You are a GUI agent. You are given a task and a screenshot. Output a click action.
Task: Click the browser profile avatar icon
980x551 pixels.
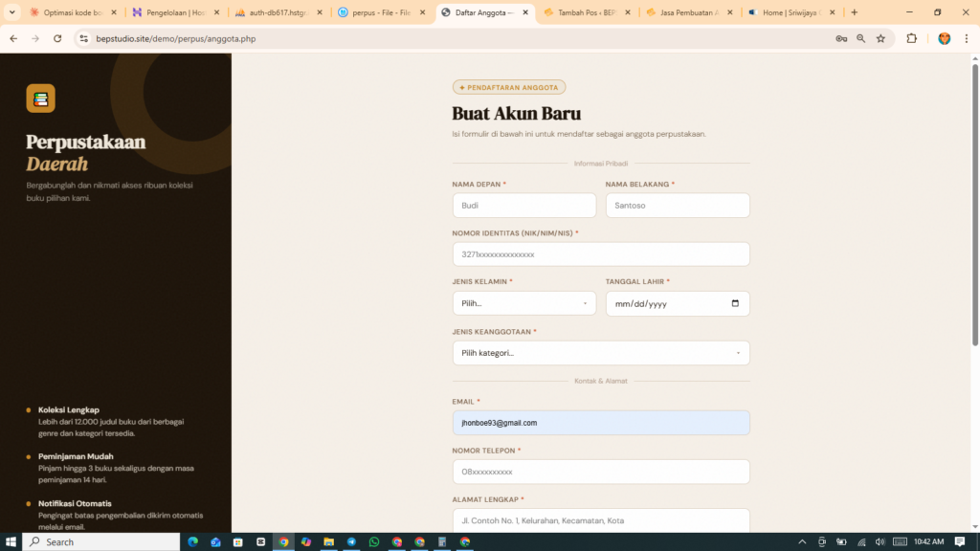[944, 38]
